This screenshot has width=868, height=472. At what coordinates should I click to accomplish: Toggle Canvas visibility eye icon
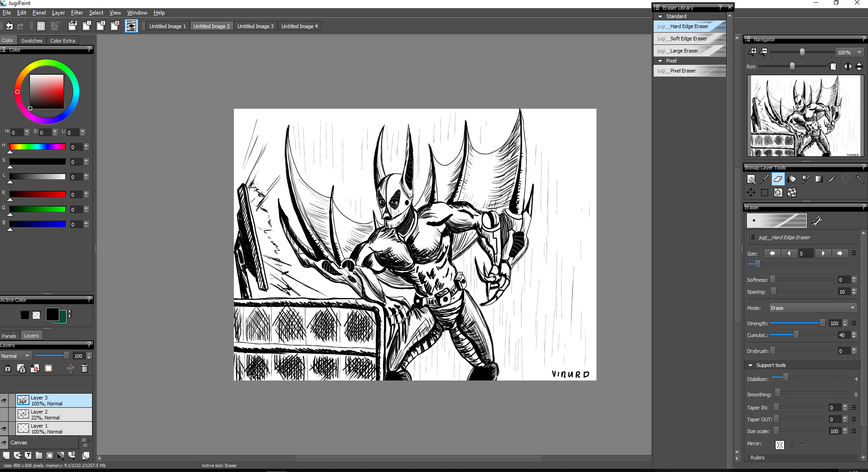[x=4, y=443]
